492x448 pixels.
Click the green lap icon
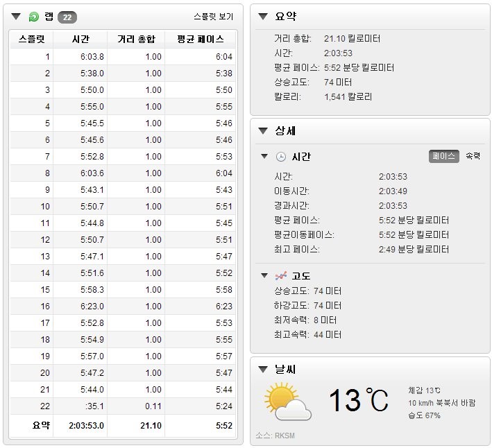(x=34, y=17)
